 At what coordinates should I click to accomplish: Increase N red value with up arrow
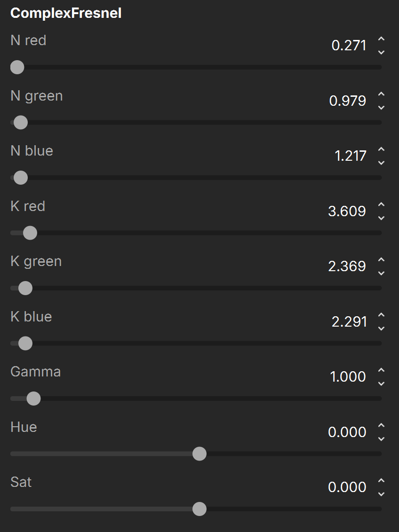(x=381, y=39)
